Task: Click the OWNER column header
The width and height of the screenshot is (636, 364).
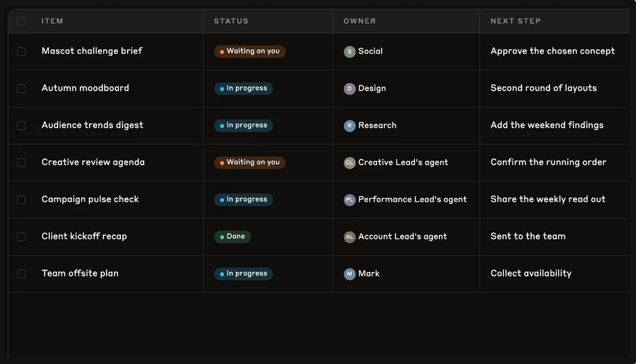Action: (x=360, y=21)
